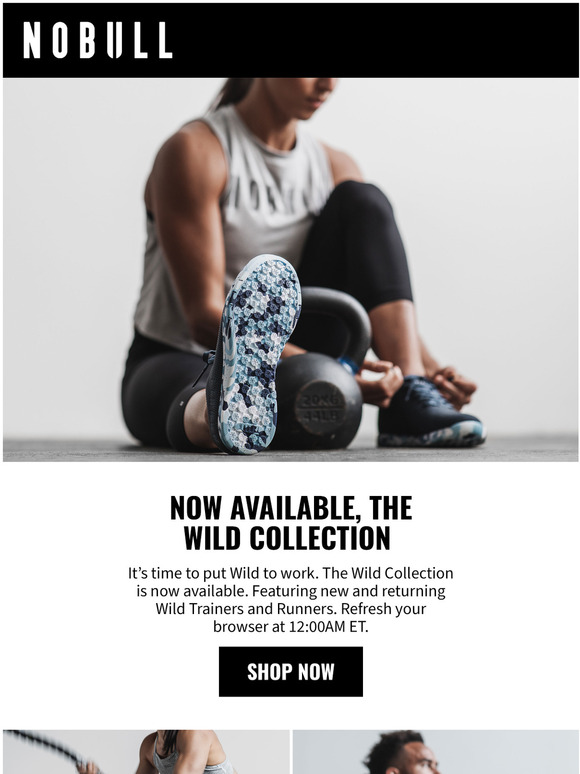
Task: Click the SHOP NOW button
Action: (x=291, y=671)
